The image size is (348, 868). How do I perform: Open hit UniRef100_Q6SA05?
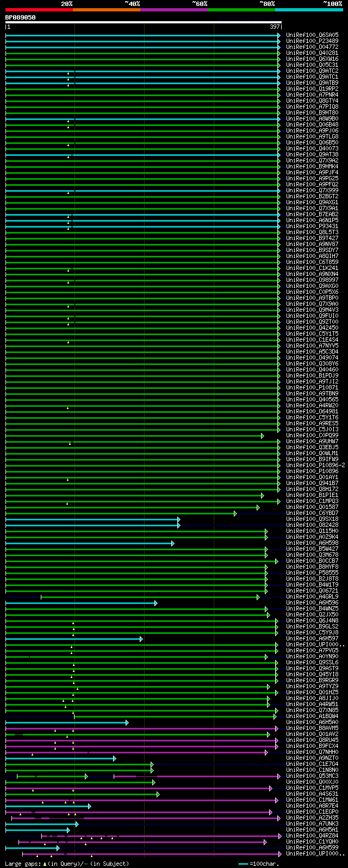(312, 35)
